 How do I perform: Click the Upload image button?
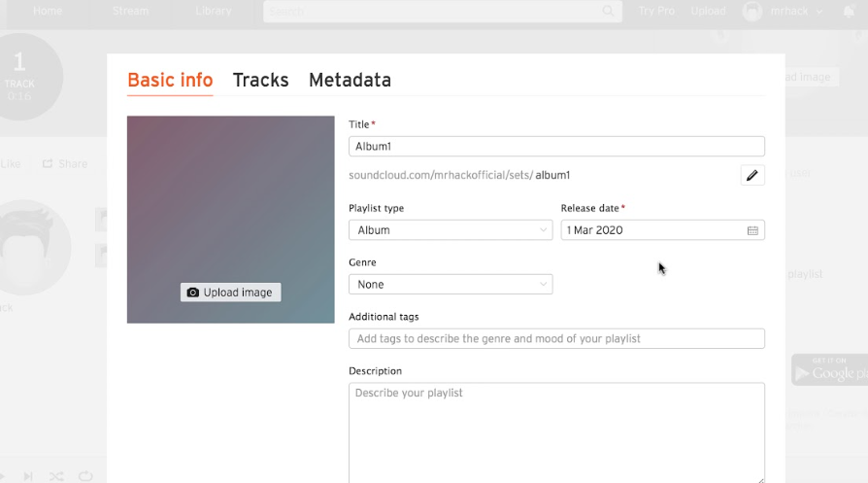click(x=230, y=293)
